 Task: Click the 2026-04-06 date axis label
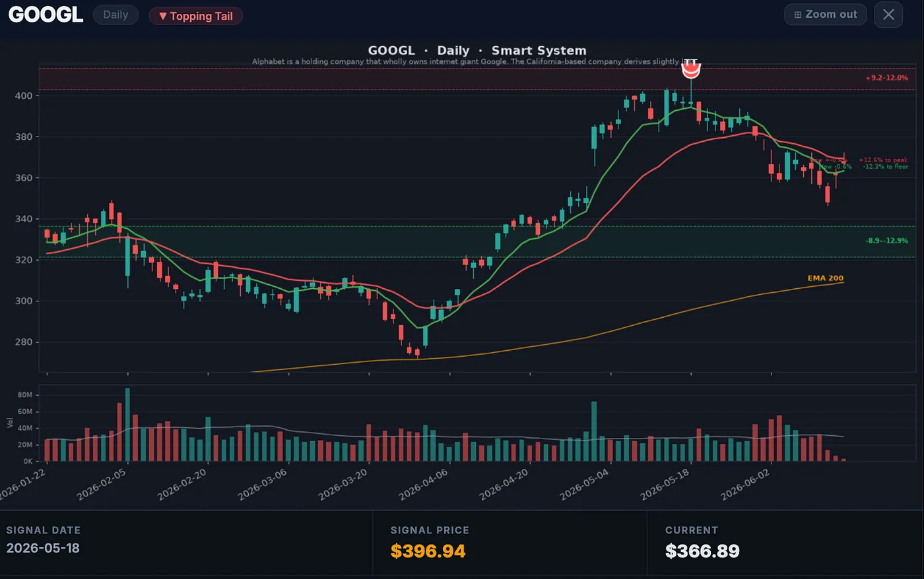[423, 485]
